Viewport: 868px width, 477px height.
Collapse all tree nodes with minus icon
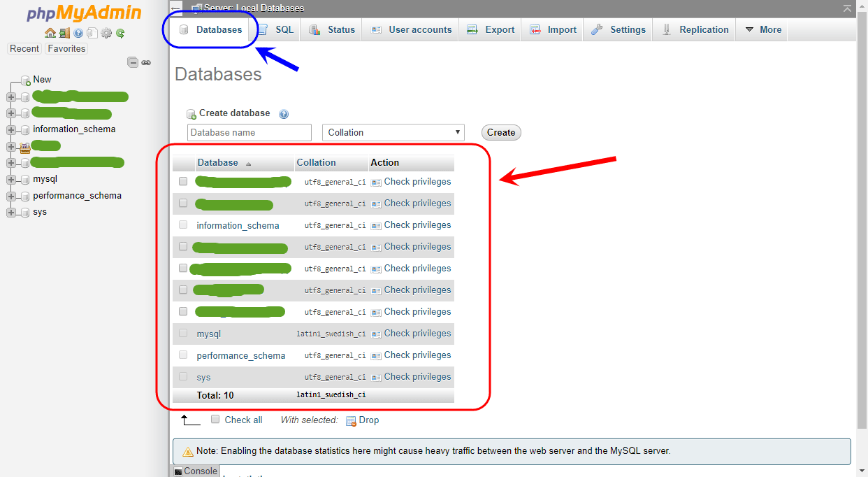point(133,62)
